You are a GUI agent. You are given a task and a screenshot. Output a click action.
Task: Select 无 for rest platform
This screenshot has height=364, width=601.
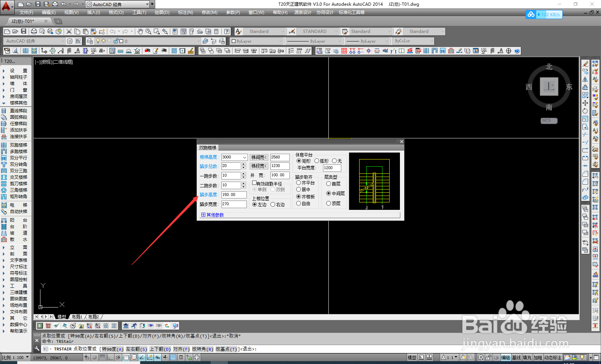coord(337,161)
